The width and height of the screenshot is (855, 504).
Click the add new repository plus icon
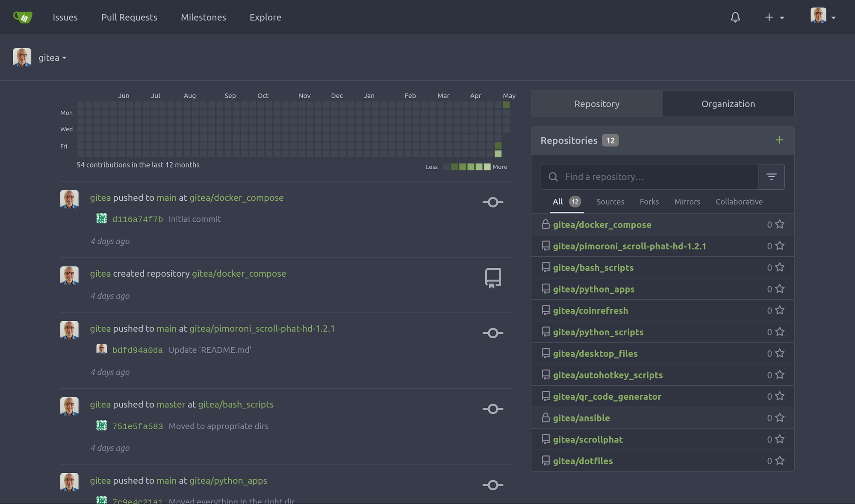click(779, 140)
